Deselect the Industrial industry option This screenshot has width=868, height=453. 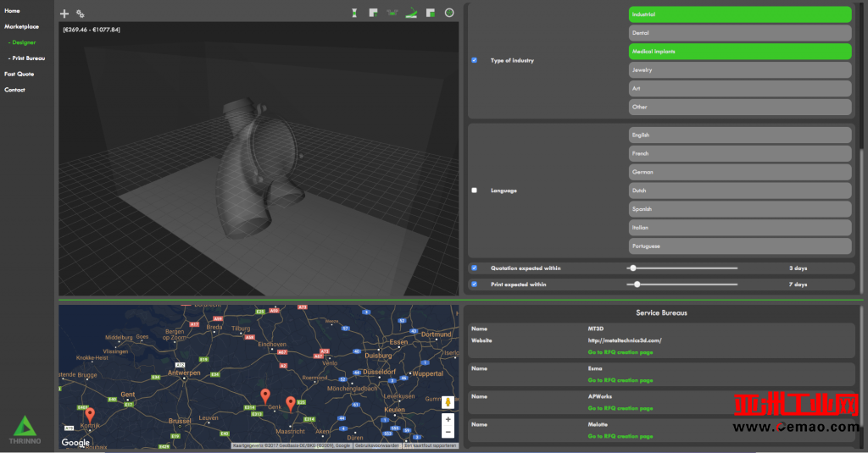(739, 14)
